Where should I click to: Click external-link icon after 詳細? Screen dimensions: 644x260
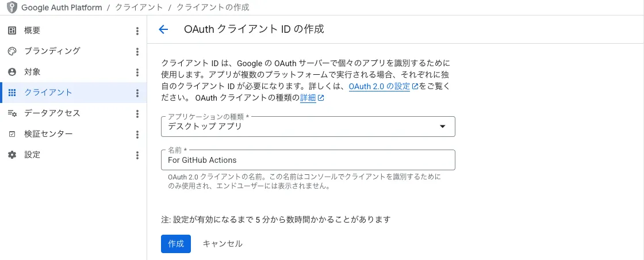[321, 98]
